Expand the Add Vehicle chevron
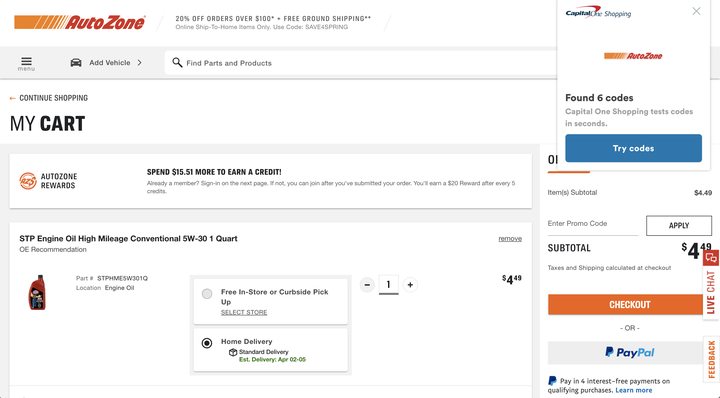This screenshot has height=398, width=720. (x=140, y=62)
